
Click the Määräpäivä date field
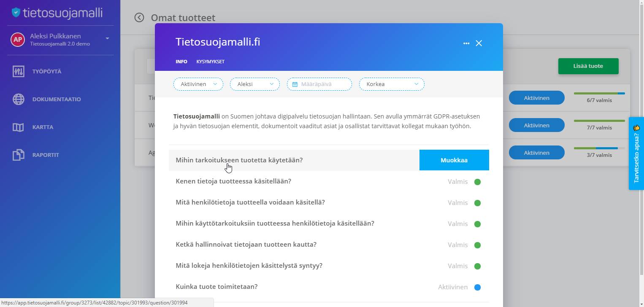point(319,84)
